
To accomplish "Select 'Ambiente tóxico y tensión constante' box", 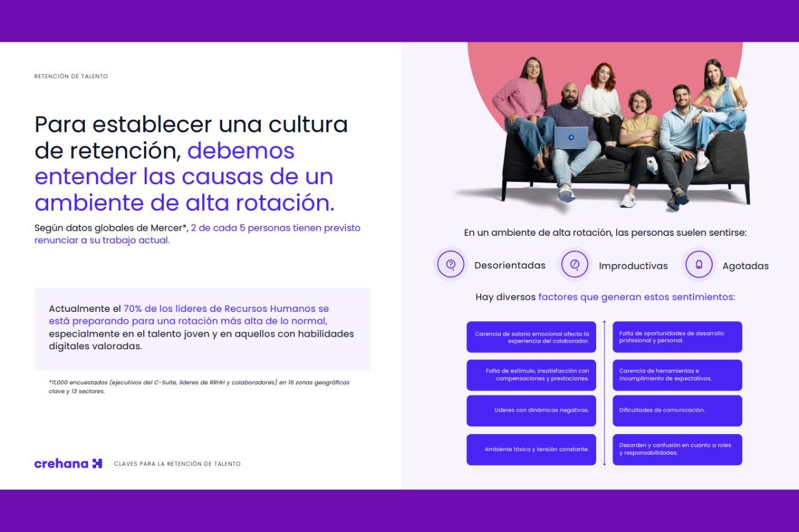I will click(531, 449).
